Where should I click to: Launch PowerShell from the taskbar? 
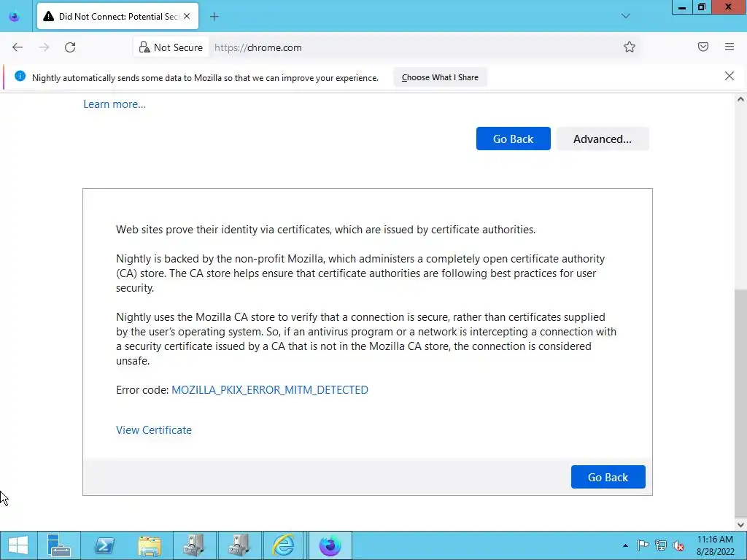tap(104, 545)
